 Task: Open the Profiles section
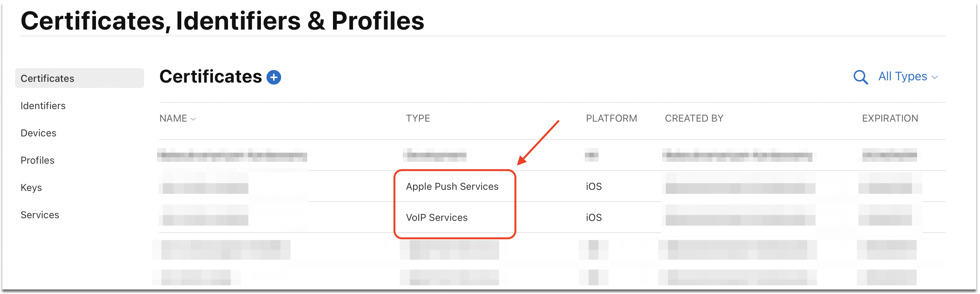tap(37, 160)
